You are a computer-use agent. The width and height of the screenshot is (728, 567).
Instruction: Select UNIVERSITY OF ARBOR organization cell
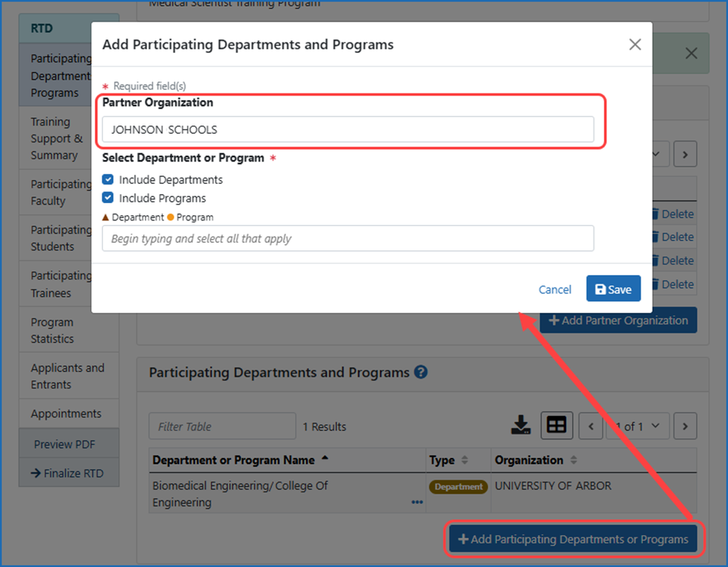point(553,486)
